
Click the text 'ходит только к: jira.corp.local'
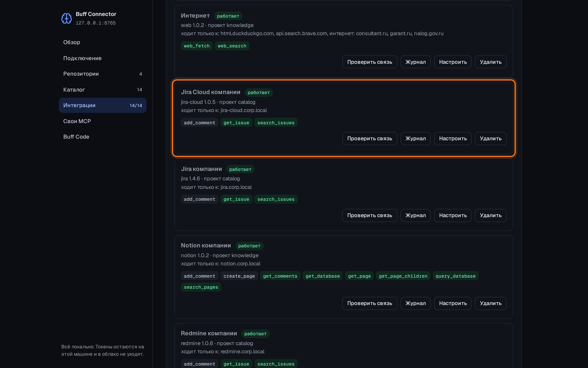pyautogui.click(x=216, y=187)
